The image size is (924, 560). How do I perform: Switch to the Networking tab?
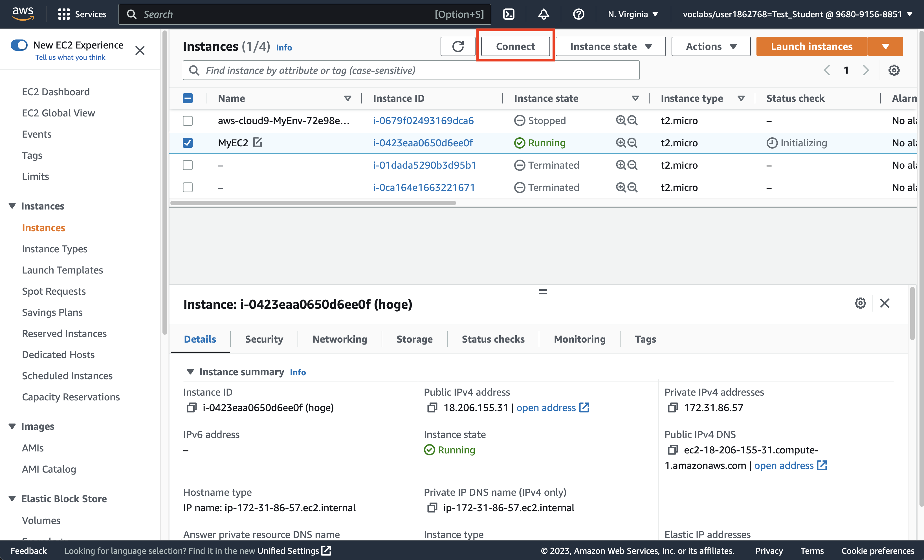[340, 339]
